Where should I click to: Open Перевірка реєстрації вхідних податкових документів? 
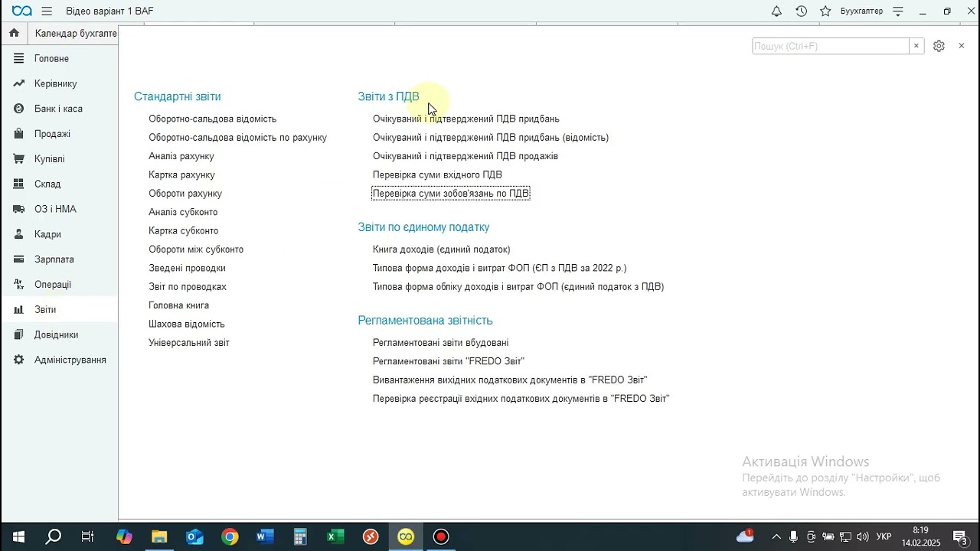coord(521,399)
